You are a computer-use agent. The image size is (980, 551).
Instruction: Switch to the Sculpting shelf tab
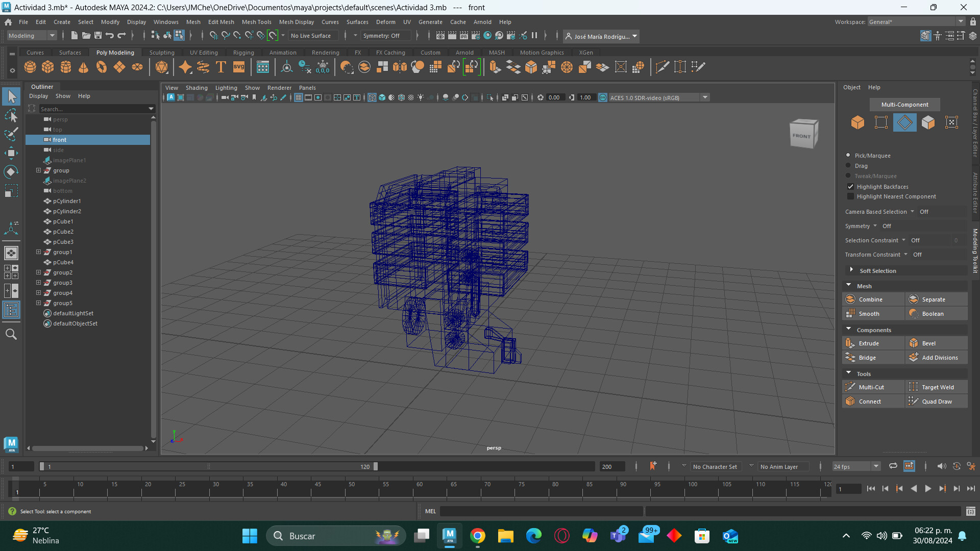[161, 53]
